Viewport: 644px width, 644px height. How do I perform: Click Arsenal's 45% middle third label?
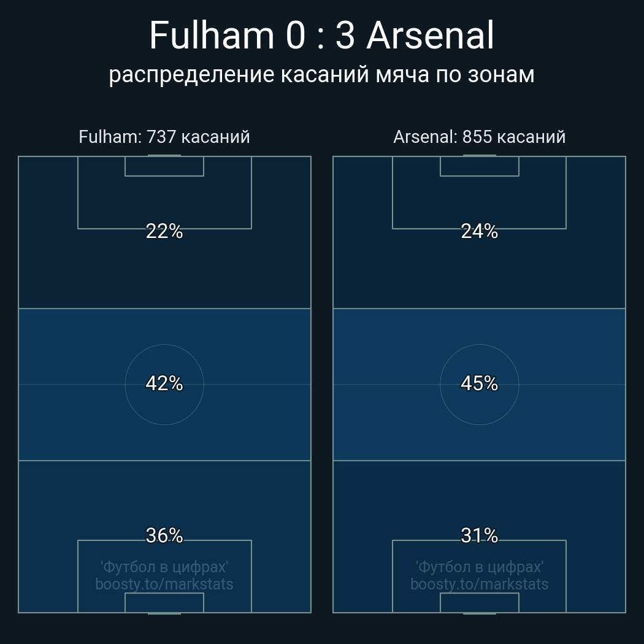(479, 383)
